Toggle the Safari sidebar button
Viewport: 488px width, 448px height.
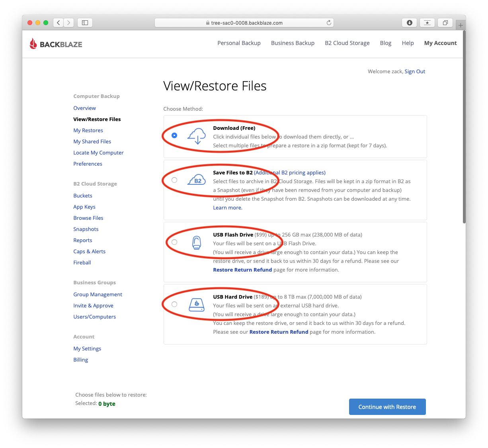click(x=85, y=23)
